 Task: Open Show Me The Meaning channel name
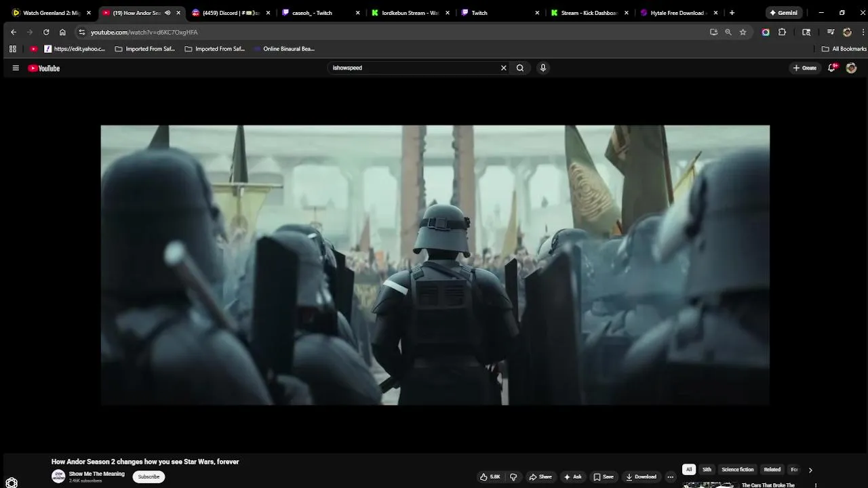96,474
